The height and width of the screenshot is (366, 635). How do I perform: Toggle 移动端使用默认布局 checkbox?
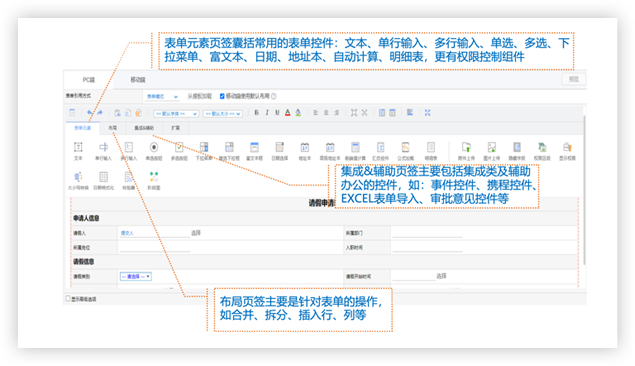(x=222, y=96)
